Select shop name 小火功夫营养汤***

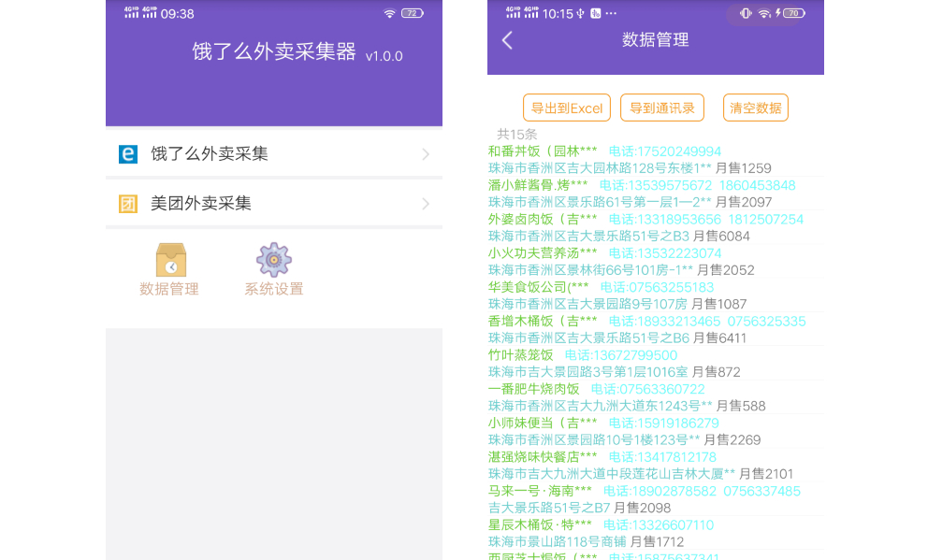click(x=543, y=253)
